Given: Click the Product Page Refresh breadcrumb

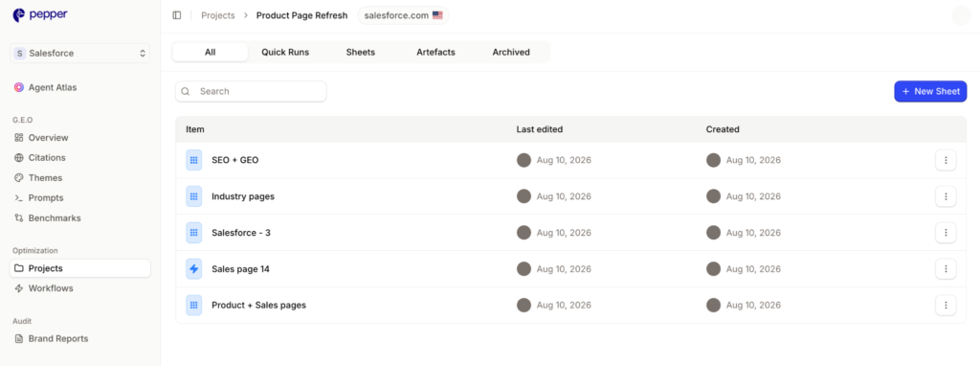Looking at the screenshot, I should (301, 15).
